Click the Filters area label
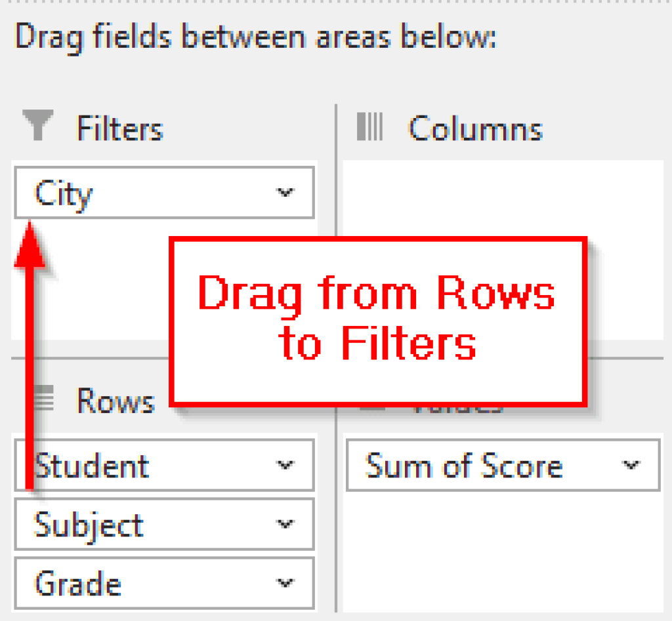This screenshot has height=621, width=672. [119, 128]
